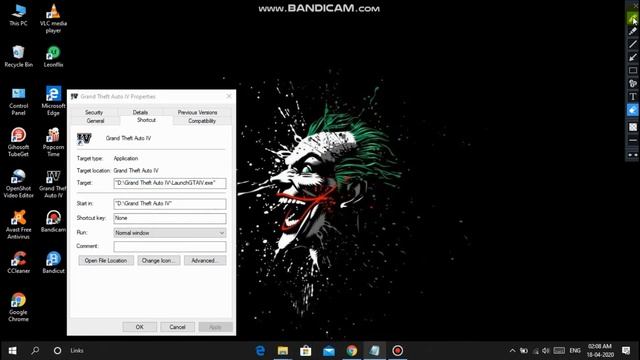Select the Control Panel desktop icon

click(x=18, y=101)
